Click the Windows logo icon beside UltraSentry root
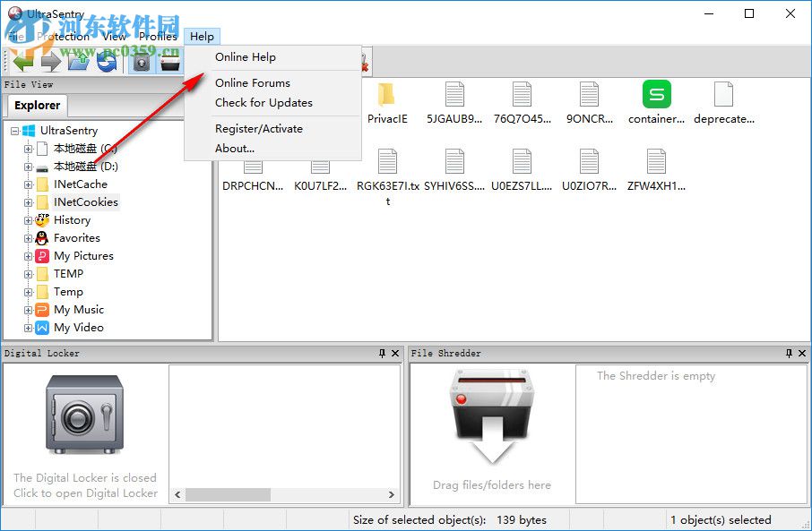Viewport: 812px width, 531px height. 29,131
